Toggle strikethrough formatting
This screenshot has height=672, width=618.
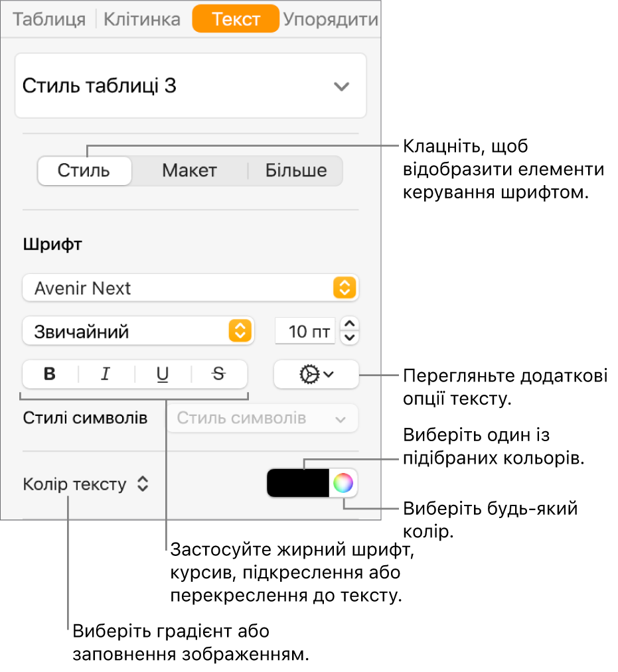coord(219,374)
